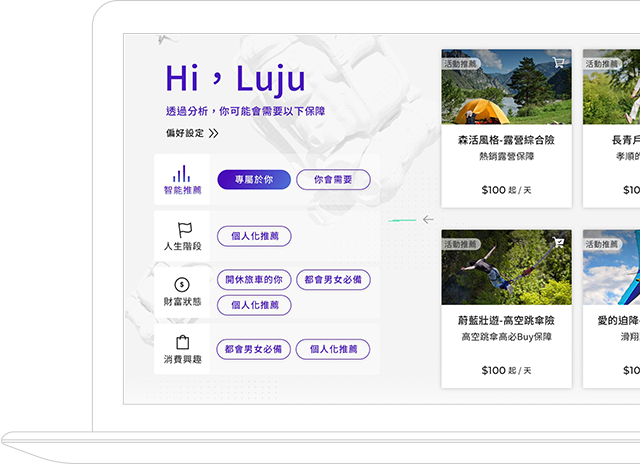Viewport: 640px width, 464px height.
Task: Click the 森活風格-露營綜合險 title
Action: (x=506, y=140)
